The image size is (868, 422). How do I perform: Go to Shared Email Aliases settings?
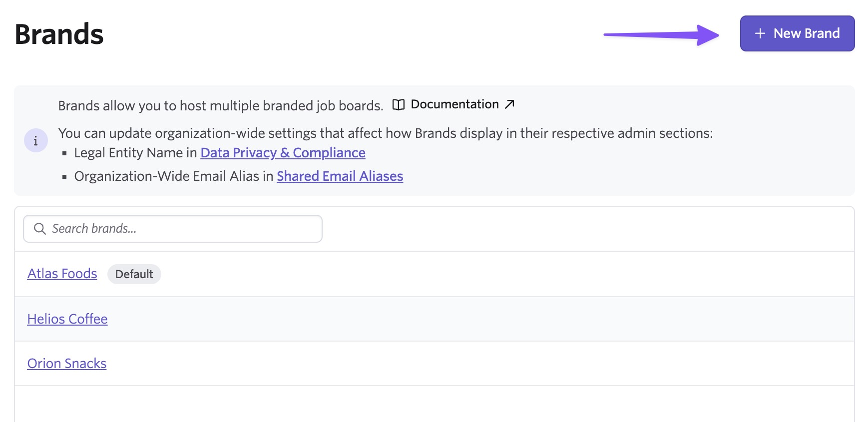340,176
